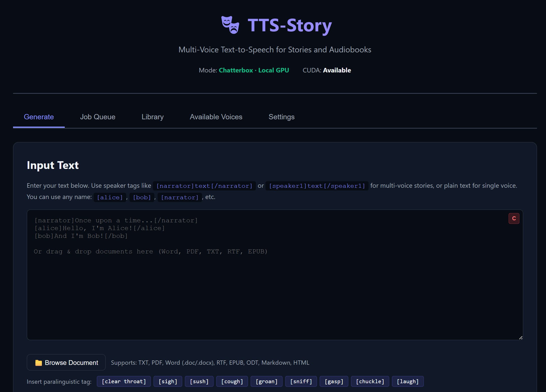Insert the [clear throat] tag
This screenshot has height=392, width=546.
pos(124,381)
